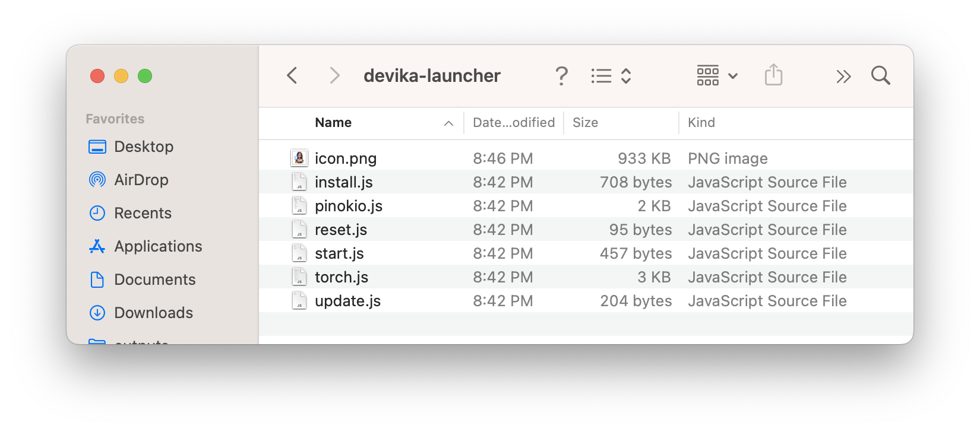Select the pinokio.js file icon
The width and height of the screenshot is (980, 432).
[299, 205]
